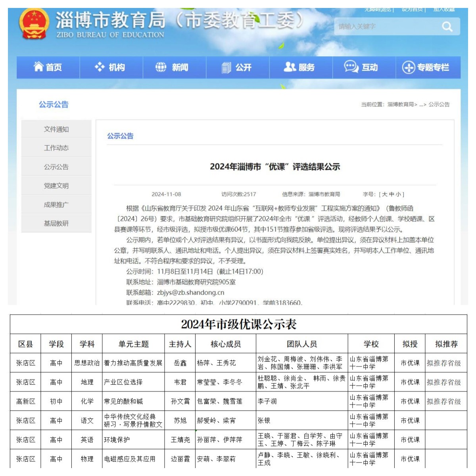Click the 语文 subject cell
The image size is (476, 476).
pos(87,420)
